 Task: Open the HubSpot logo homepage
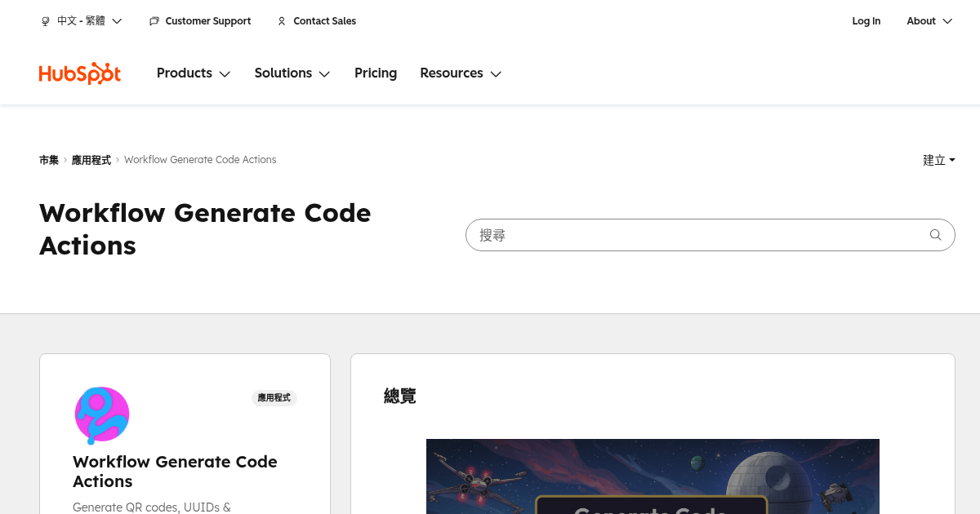(x=80, y=73)
